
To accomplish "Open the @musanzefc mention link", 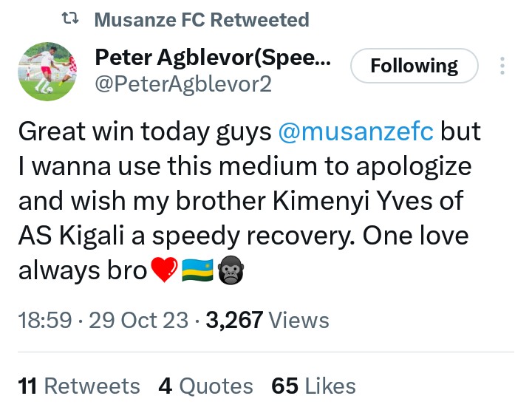I will (358, 131).
